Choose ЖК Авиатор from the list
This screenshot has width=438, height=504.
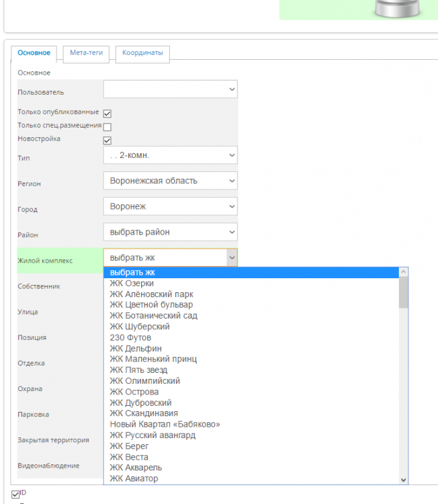[x=134, y=478]
